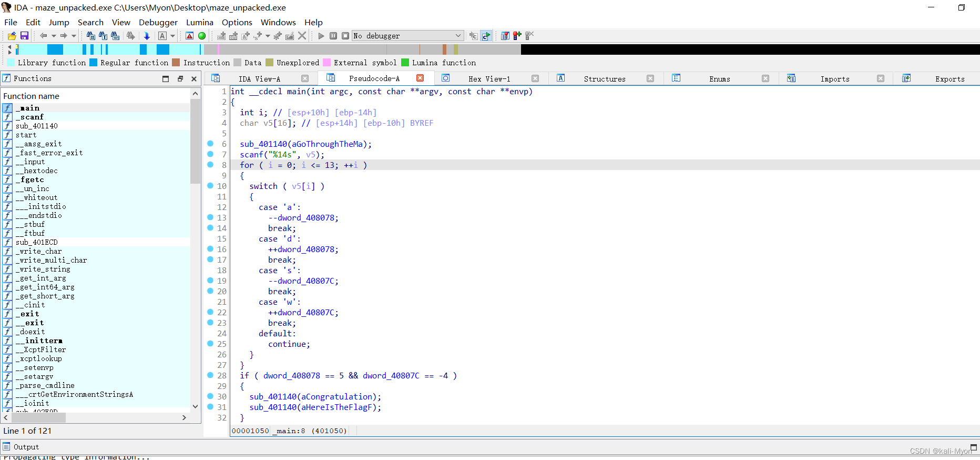980x460 pixels.
Task: Click the binoculars text search icon
Action: pos(103,36)
